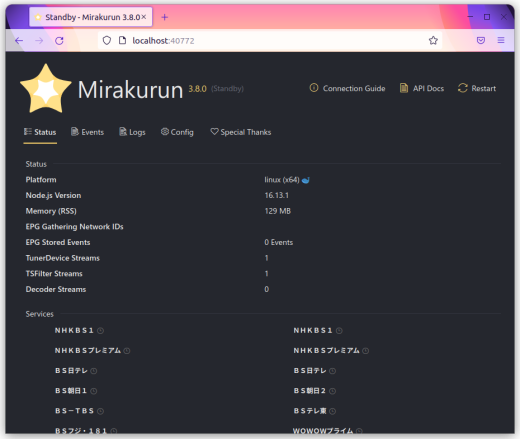Click clock icon next to left NHK BS1
Image resolution: width=520 pixels, height=439 pixels.
(x=100, y=331)
